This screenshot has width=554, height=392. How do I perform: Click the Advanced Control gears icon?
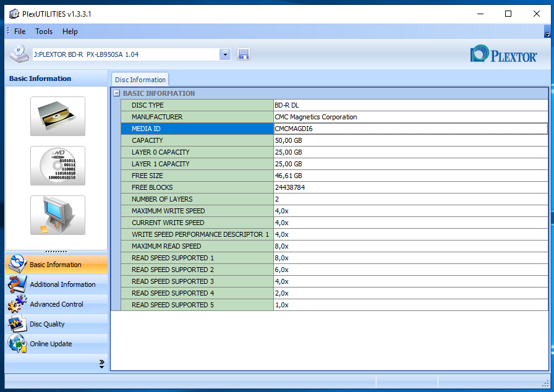tap(17, 304)
